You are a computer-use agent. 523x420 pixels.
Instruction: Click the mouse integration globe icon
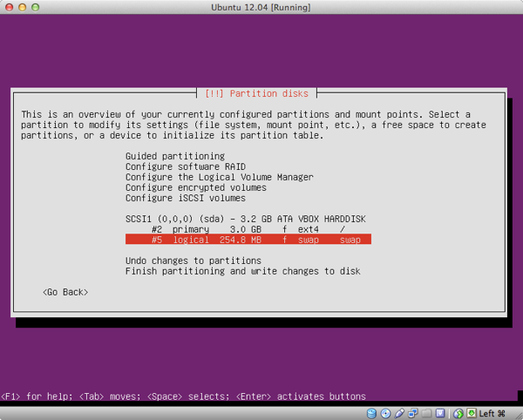(x=460, y=412)
